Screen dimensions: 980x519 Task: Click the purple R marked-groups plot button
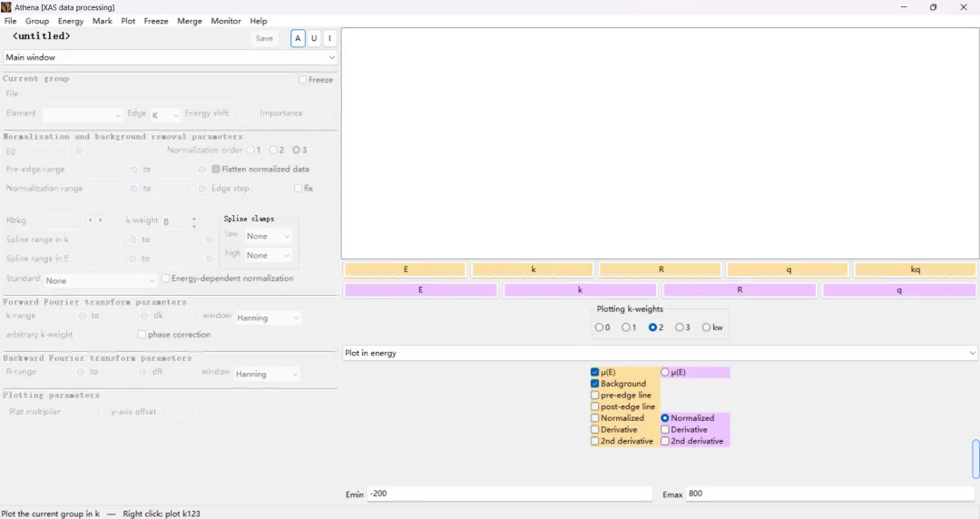click(740, 290)
